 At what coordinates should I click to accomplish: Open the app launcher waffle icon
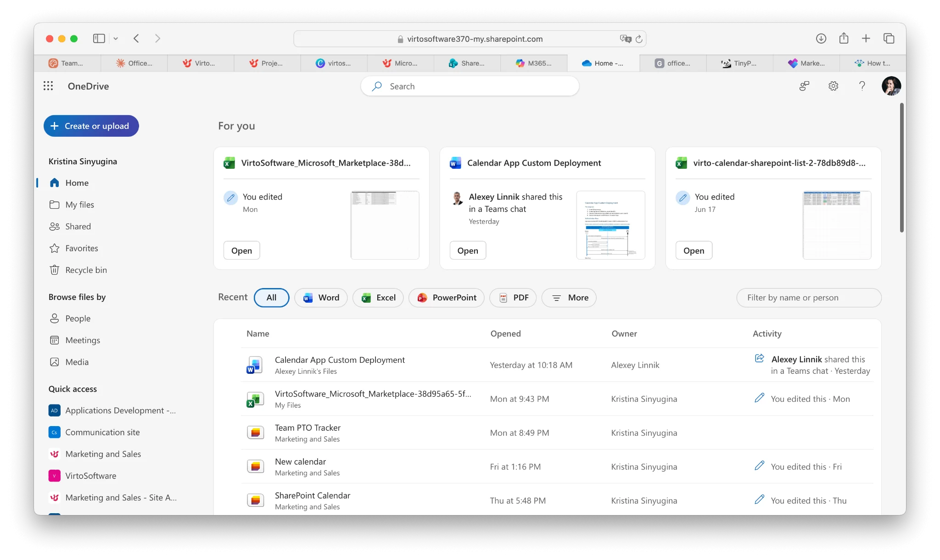click(x=48, y=86)
